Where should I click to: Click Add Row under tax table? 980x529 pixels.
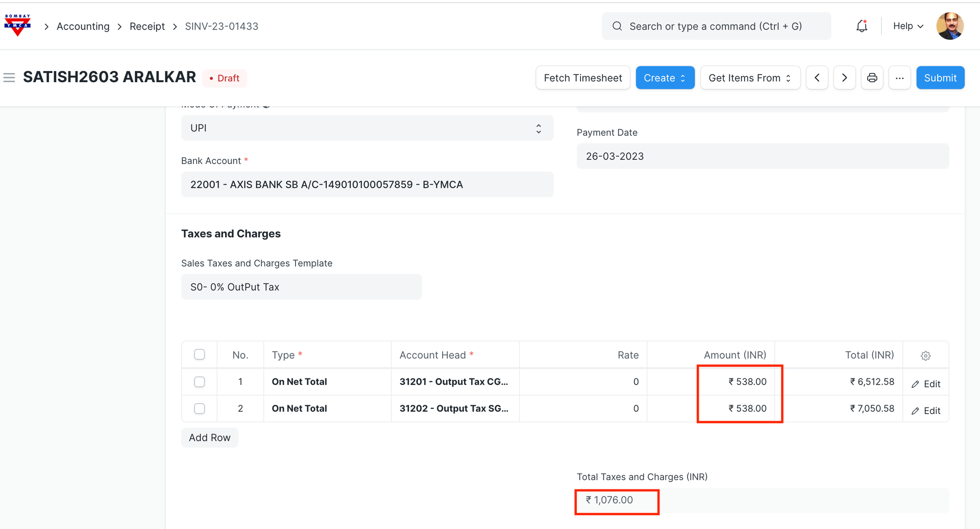click(x=209, y=438)
